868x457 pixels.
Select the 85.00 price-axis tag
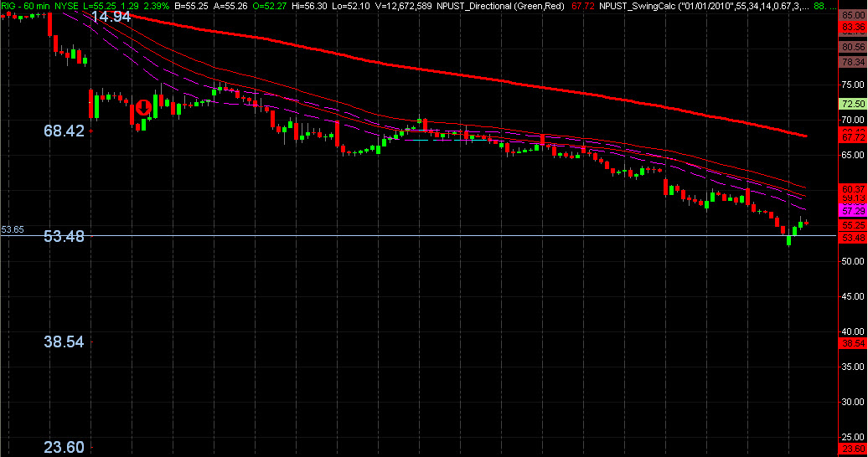click(x=853, y=16)
